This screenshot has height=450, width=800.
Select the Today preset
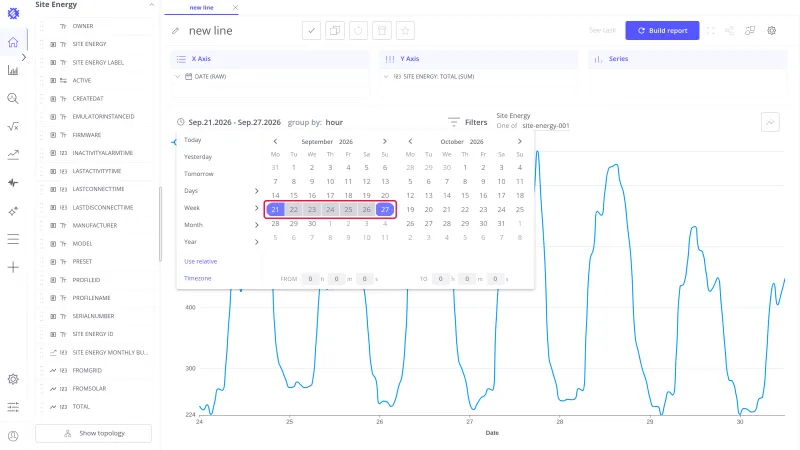pos(192,140)
